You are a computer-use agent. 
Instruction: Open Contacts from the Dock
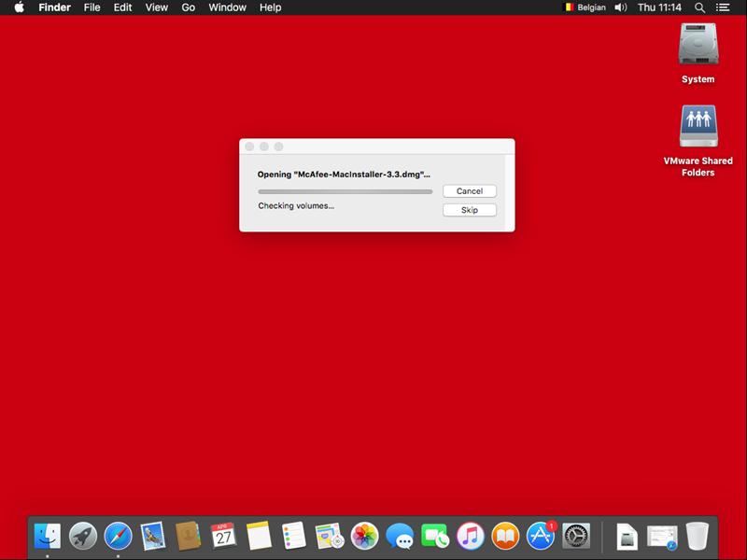pos(189,536)
